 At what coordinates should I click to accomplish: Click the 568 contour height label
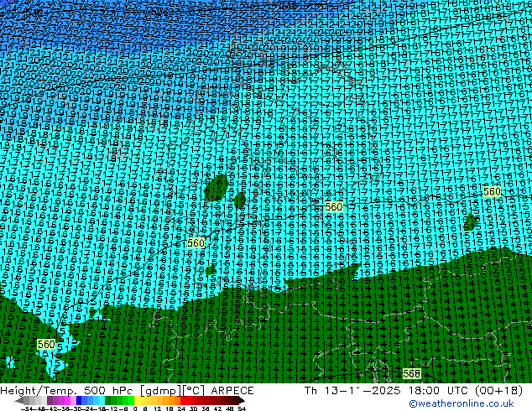411,373
